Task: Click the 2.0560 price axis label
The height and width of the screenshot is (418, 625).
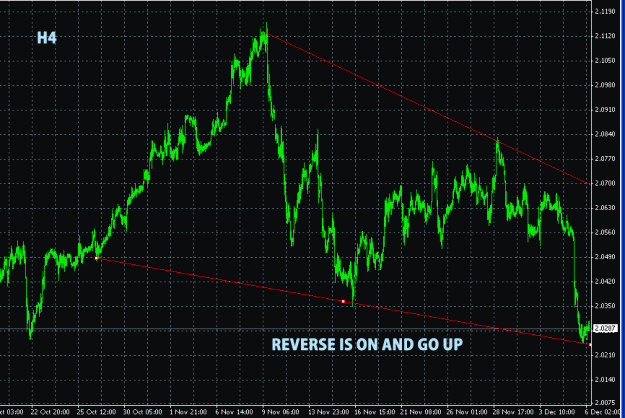Action: click(605, 232)
